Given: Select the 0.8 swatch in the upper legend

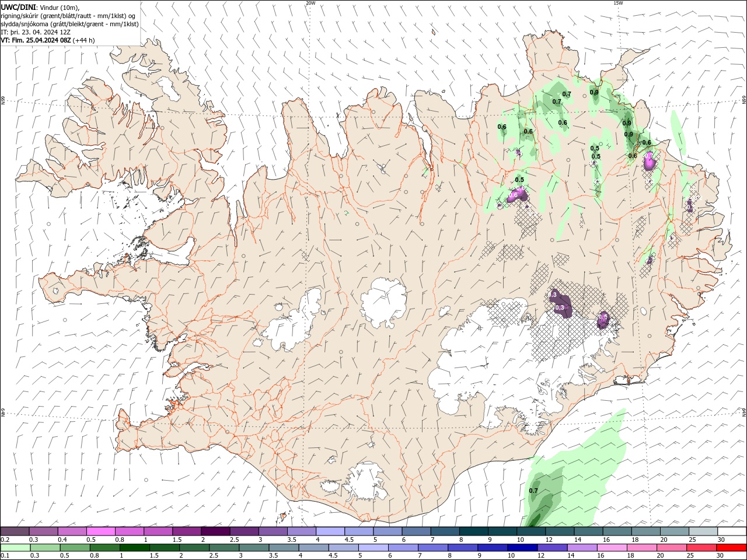Looking at the screenshot, I should click(129, 531).
